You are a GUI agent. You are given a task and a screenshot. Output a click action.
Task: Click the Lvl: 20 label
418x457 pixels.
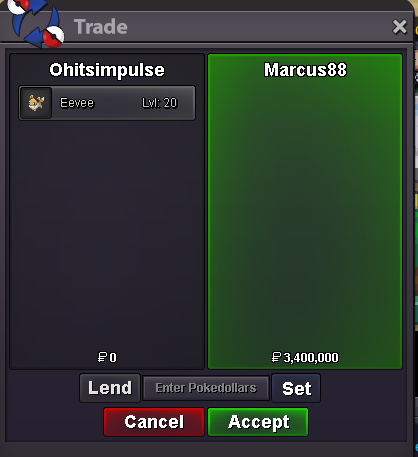160,103
